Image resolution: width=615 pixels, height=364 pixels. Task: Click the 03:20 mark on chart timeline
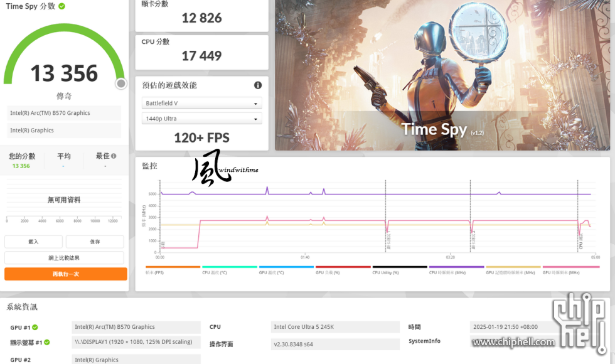[451, 257]
